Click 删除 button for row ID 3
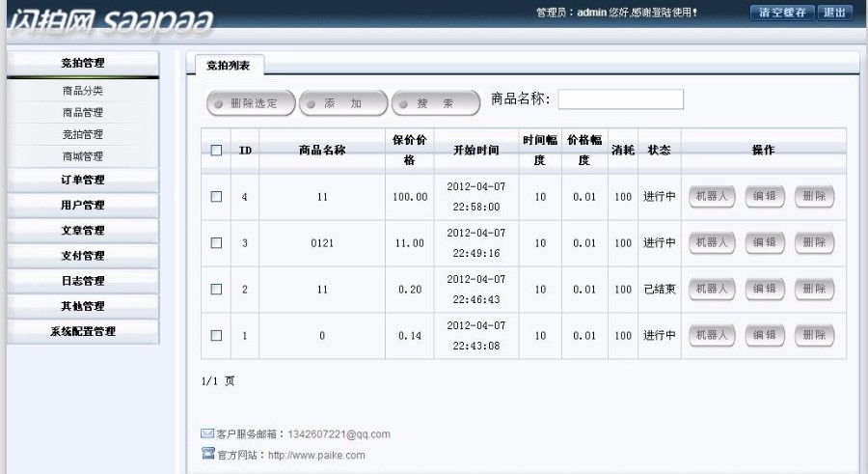868x474 pixels. pos(814,243)
